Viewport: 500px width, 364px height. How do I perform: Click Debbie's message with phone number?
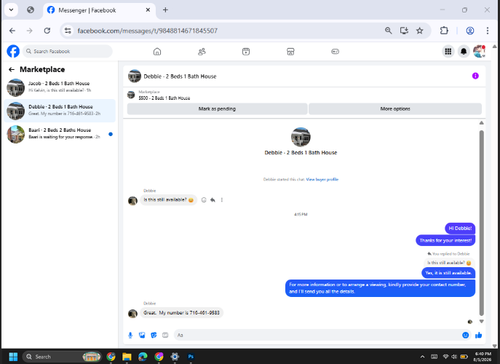pyautogui.click(x=181, y=313)
